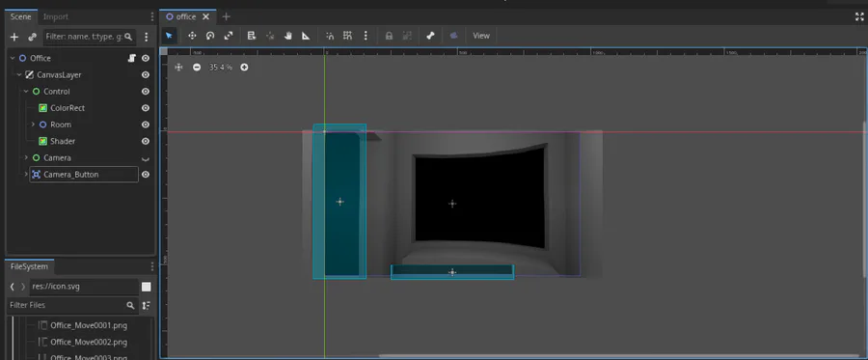Open snapping options three-dot menu
Screen dimensions: 868x360
click(366, 36)
